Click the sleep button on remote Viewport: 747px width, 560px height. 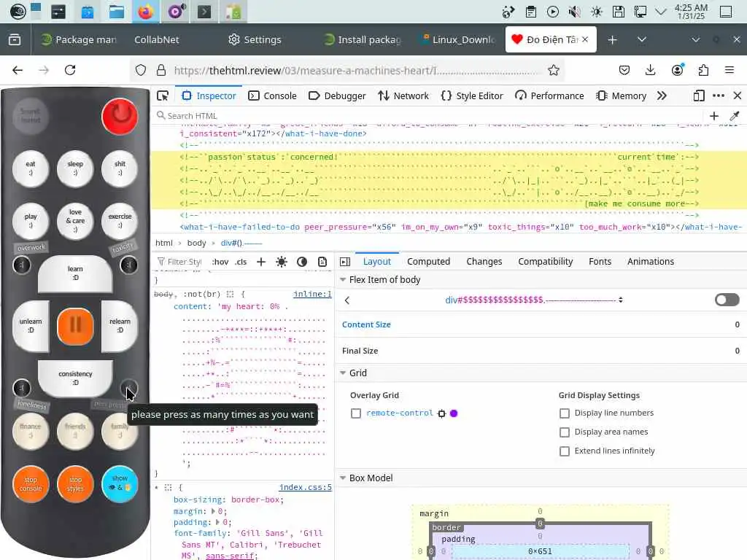click(x=75, y=168)
